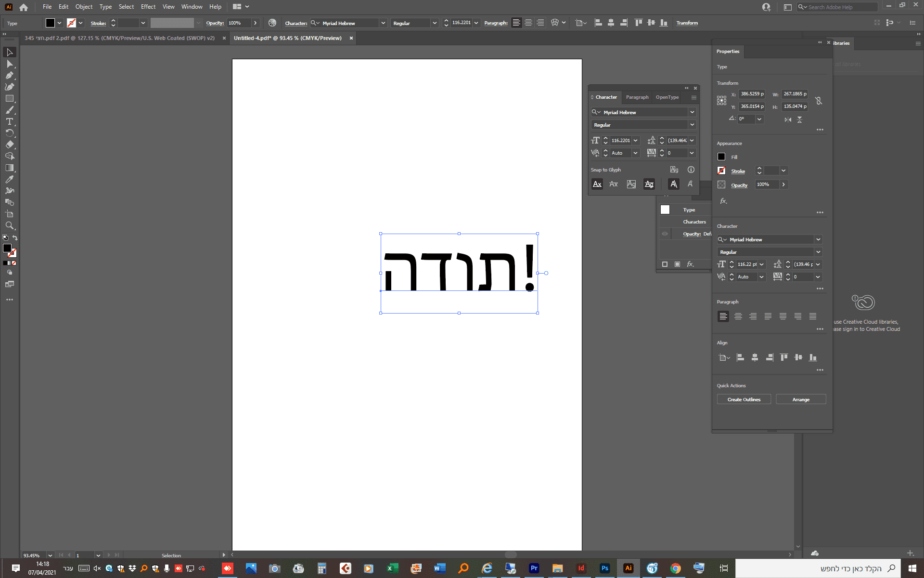Screen dimensions: 924x578
Task: Click the Rotate tool
Action: 9,133
